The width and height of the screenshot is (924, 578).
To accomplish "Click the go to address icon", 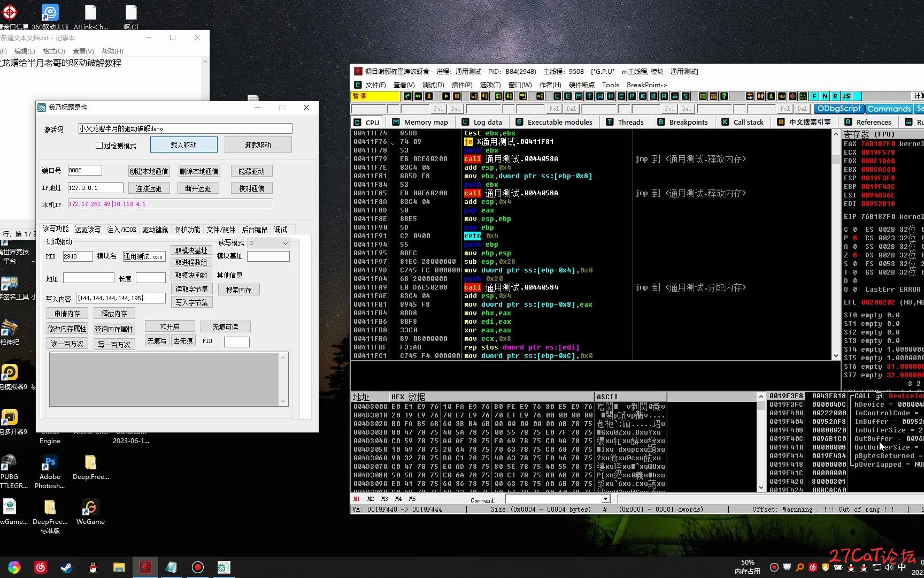I will tap(540, 96).
